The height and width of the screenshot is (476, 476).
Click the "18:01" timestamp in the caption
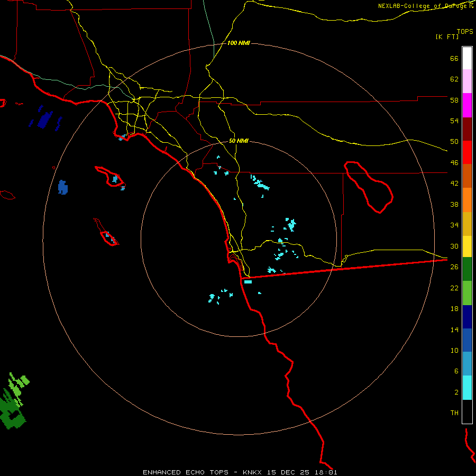click(x=326, y=472)
